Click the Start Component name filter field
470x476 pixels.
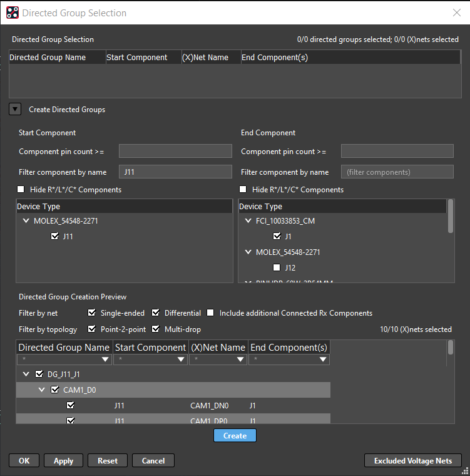pos(175,172)
